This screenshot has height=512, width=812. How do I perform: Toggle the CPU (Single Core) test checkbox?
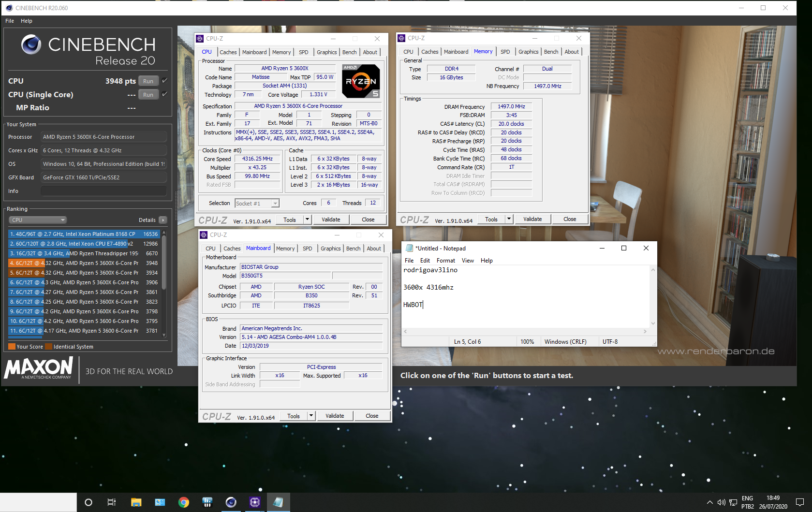164,94
